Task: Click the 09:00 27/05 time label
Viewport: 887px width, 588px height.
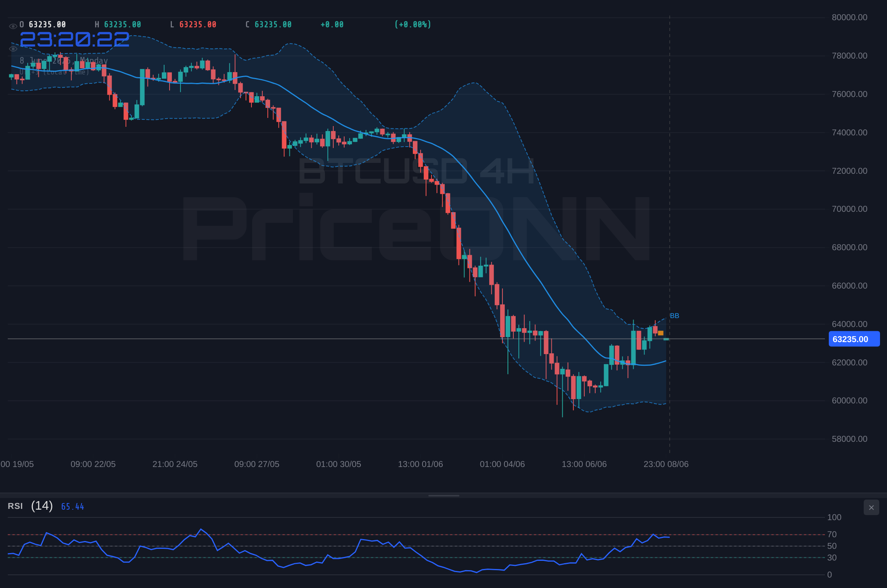Action: pos(257,464)
